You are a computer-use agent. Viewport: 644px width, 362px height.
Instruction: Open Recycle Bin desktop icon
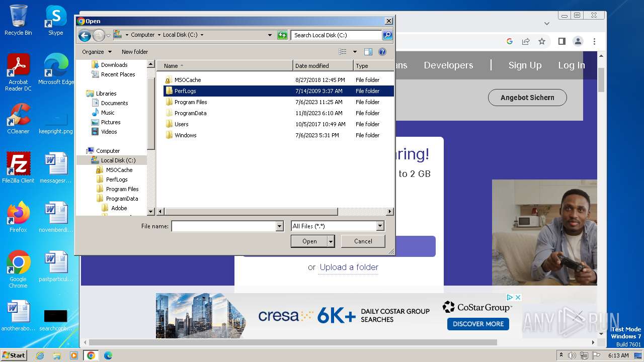point(18,20)
